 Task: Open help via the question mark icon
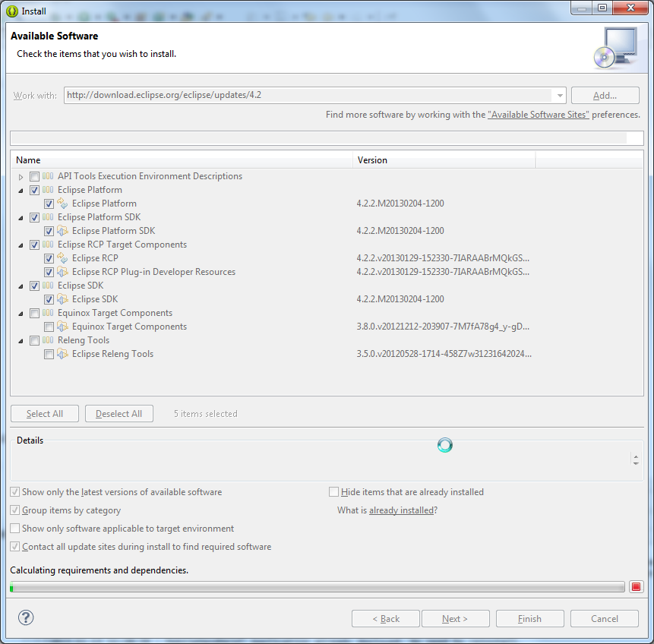click(x=26, y=617)
